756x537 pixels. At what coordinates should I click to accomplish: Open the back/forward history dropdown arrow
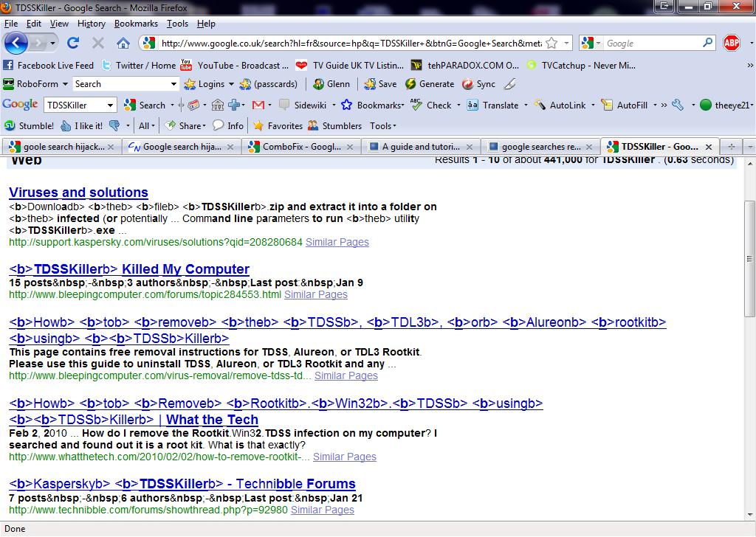(52, 44)
